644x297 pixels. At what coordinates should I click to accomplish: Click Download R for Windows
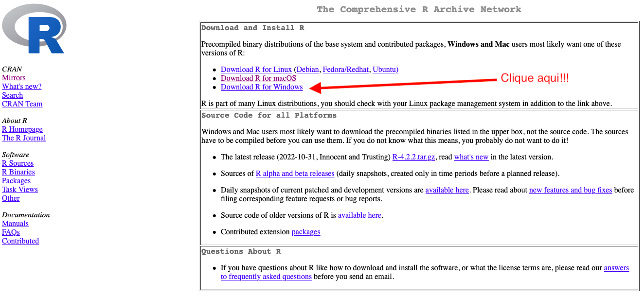pos(262,87)
